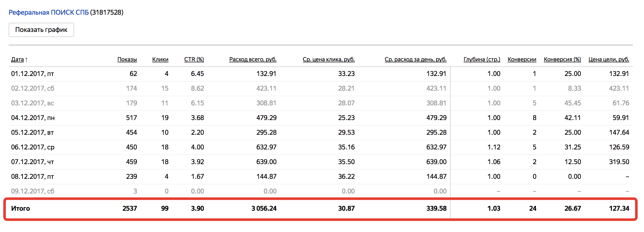Sort table by Дата column header
This screenshot has width=644, height=232.
pyautogui.click(x=17, y=59)
